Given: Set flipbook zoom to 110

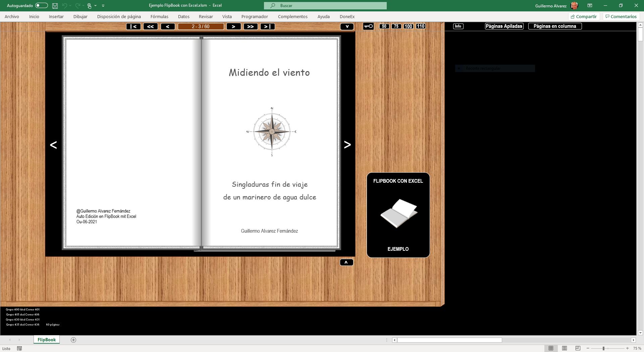Looking at the screenshot, I should point(421,26).
